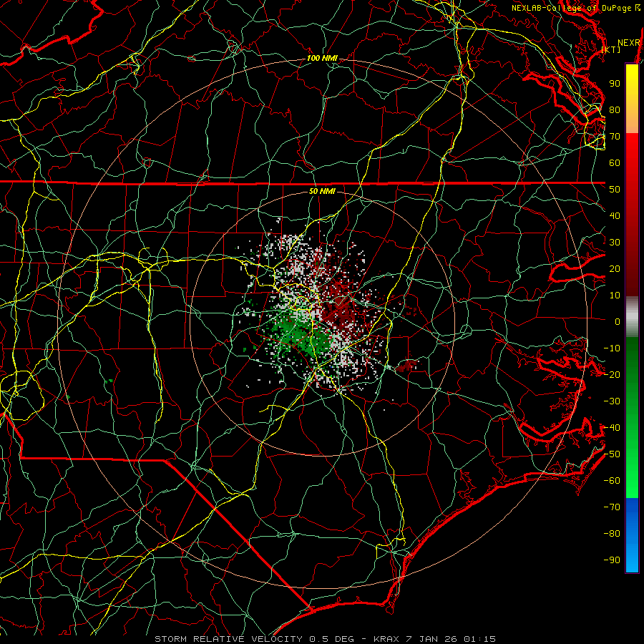Screen dimensions: 644x644
Task: Click the gray zero-velocity segment of the color bar
Action: pyautogui.click(x=632, y=316)
